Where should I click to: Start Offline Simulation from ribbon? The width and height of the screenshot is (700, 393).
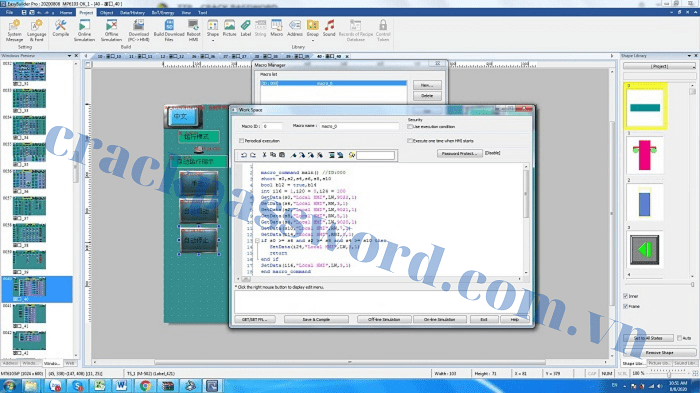tap(112, 30)
